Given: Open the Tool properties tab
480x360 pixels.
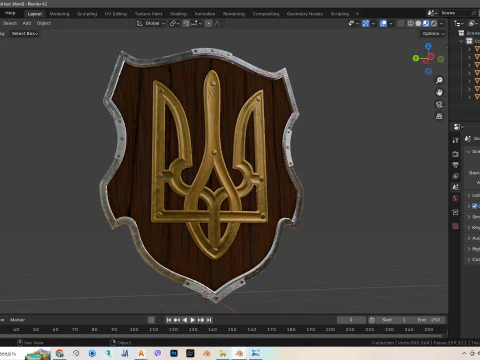Looking at the screenshot, I should (x=455, y=140).
